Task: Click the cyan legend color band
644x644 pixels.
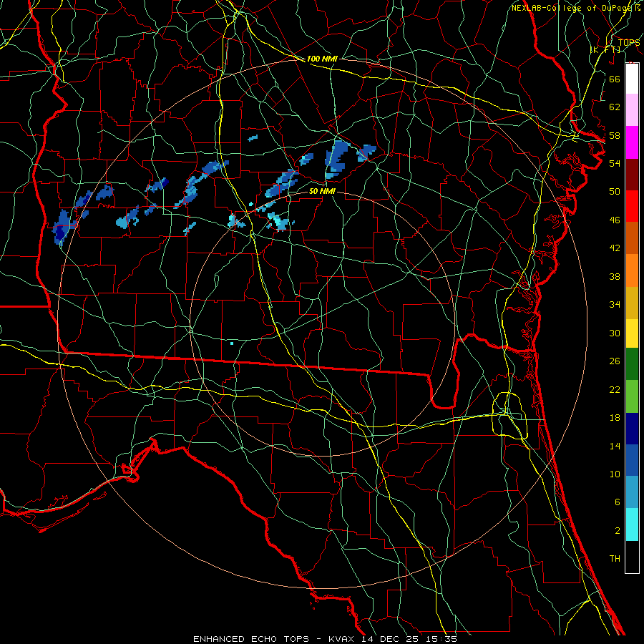Action: pos(632,525)
